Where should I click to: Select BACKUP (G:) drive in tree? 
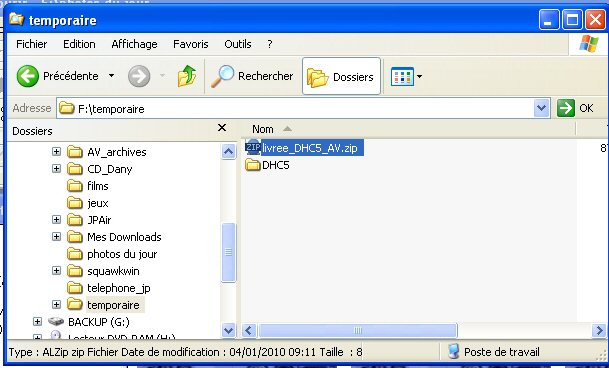coord(99,322)
